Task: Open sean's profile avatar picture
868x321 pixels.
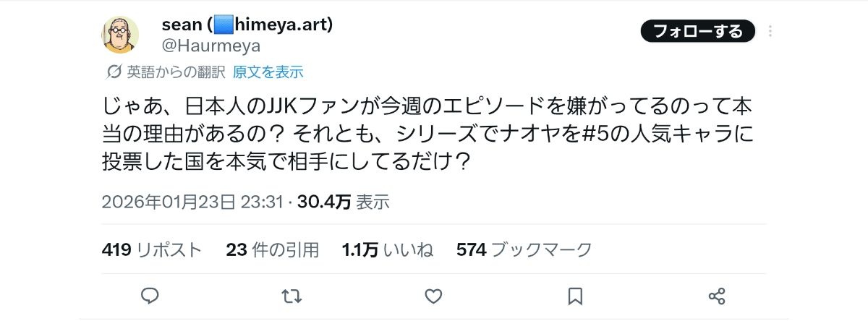Action: click(121, 34)
